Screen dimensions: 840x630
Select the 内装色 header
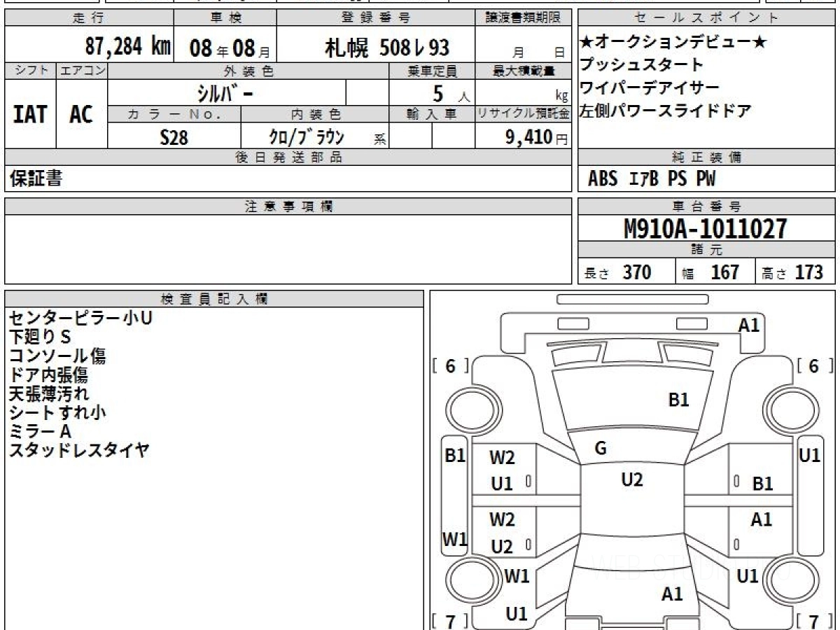point(316,114)
